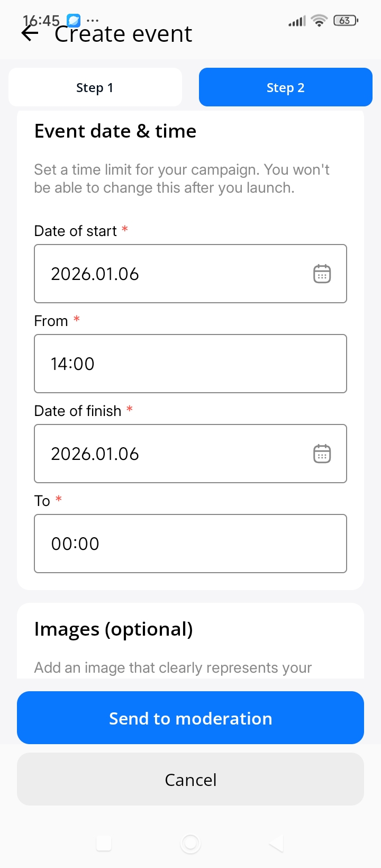Tap the blue notification app icon
The width and height of the screenshot is (381, 868).
click(74, 21)
